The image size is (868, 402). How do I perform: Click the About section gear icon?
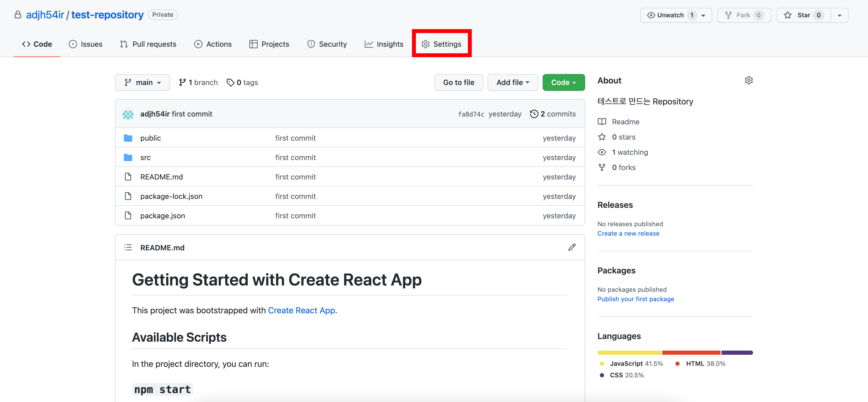click(748, 80)
